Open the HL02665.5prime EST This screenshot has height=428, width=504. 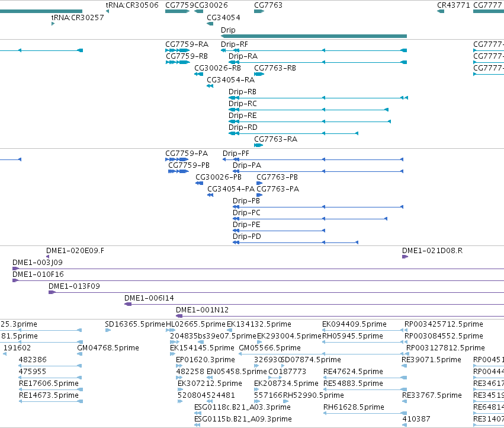tap(171, 330)
